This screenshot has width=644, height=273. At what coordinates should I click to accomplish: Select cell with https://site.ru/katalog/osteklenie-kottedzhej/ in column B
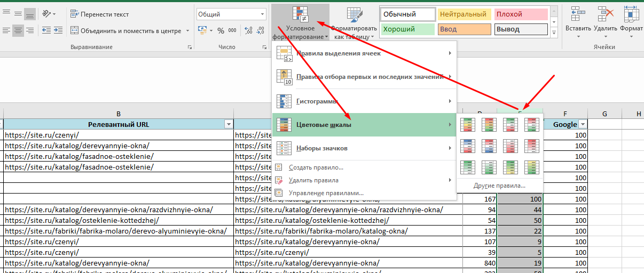pyautogui.click(x=118, y=220)
